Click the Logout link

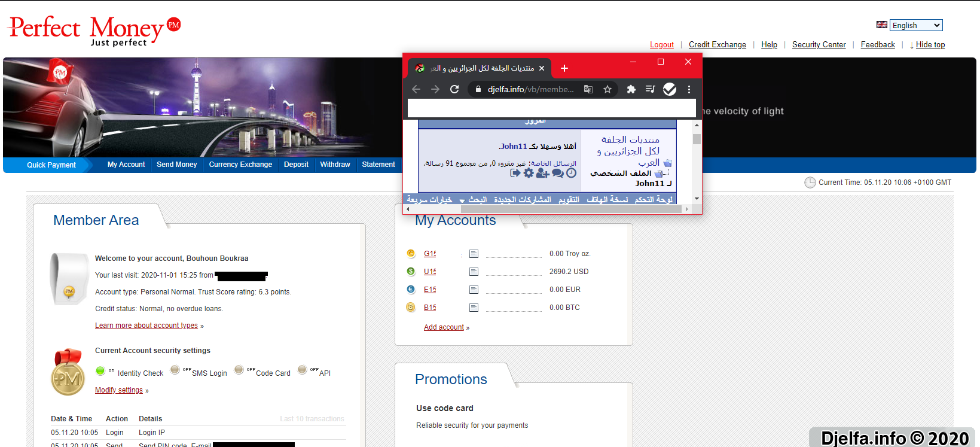pyautogui.click(x=662, y=45)
